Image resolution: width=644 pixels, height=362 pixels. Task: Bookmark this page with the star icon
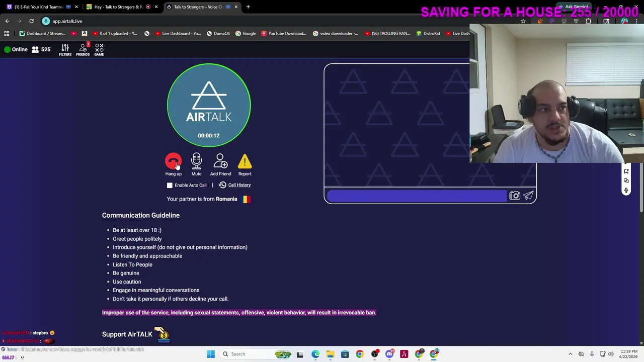523,21
